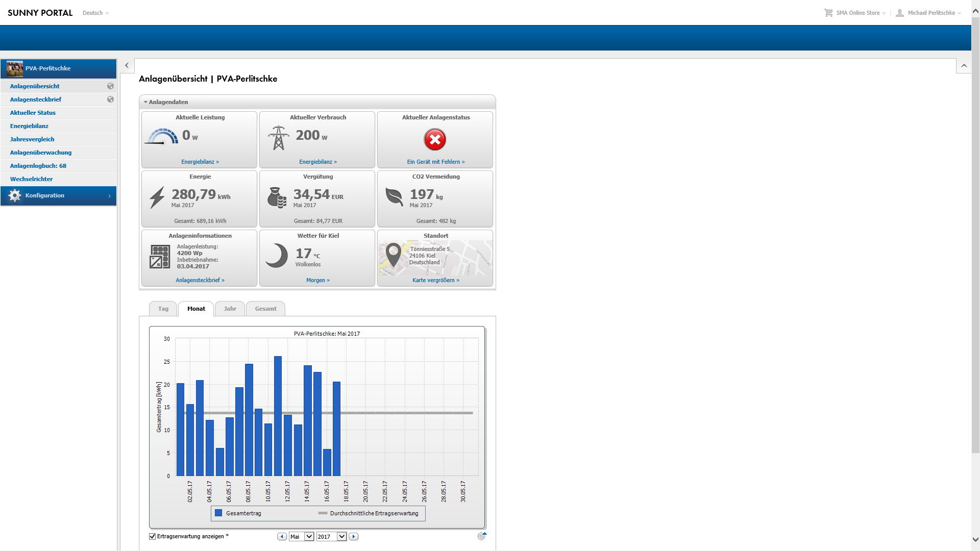Click the SMA Online Store cart icon
The height and width of the screenshot is (551, 980).
[828, 13]
